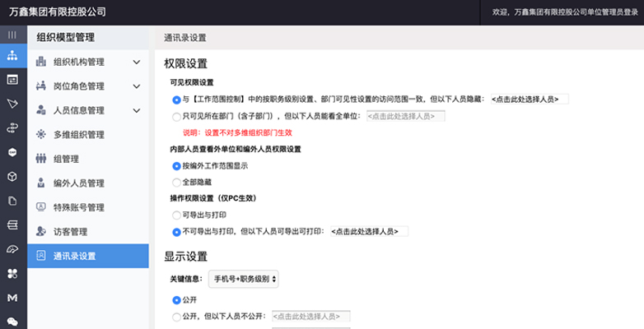Open 关键信息 手机号+职务级别 dropdown
The height and width of the screenshot is (329, 644).
pyautogui.click(x=243, y=279)
